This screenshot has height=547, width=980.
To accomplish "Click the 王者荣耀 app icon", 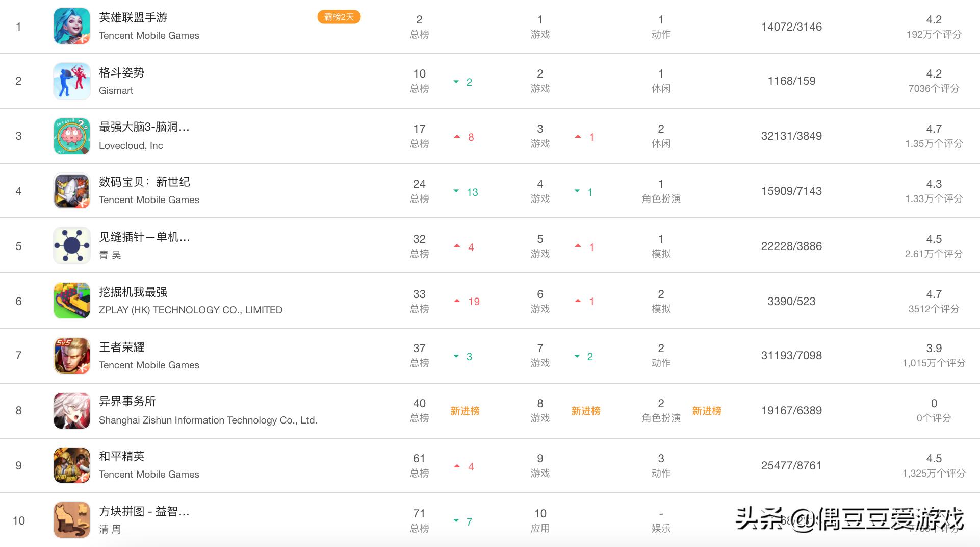I will click(x=72, y=356).
